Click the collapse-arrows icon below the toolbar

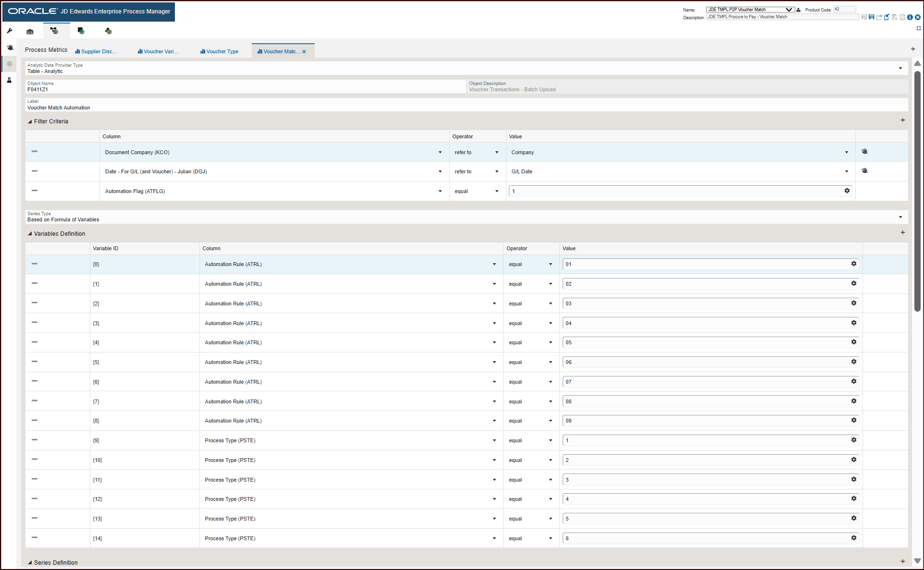[x=918, y=28]
